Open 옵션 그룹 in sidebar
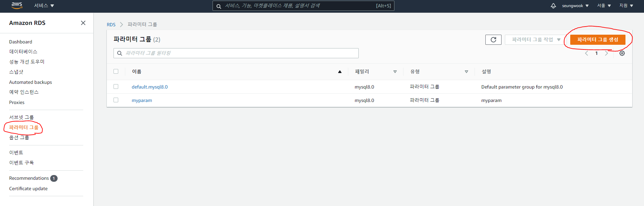This screenshot has width=644, height=206. [19, 137]
